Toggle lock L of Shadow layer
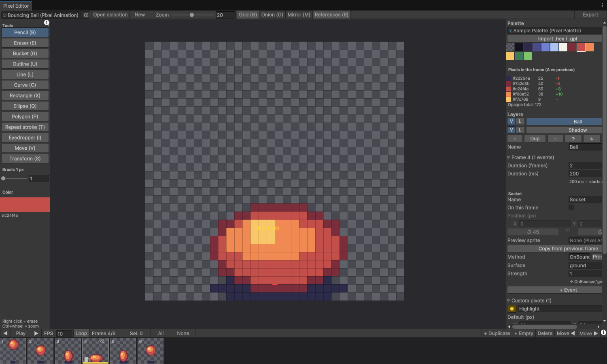 point(520,130)
